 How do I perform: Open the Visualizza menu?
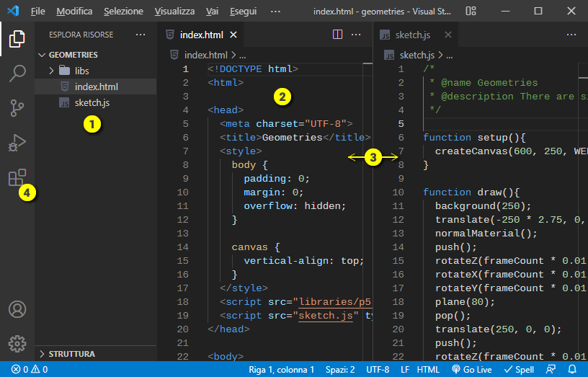coord(174,12)
